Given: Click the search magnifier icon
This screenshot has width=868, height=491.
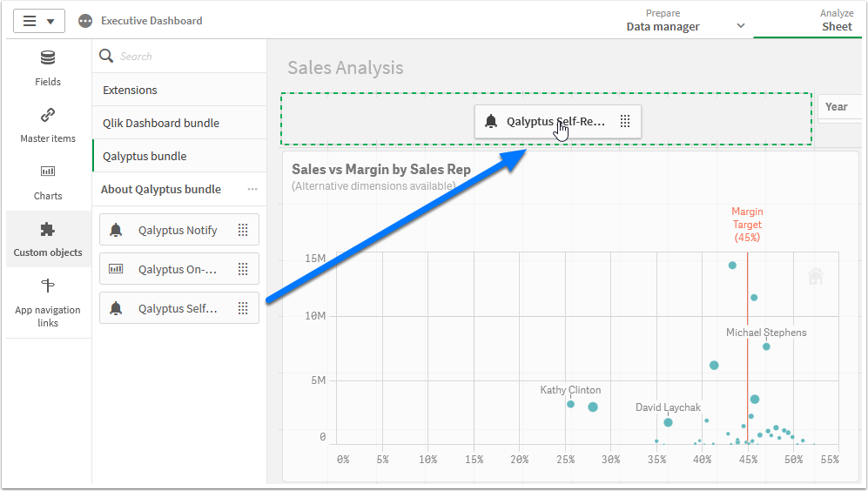Looking at the screenshot, I should pos(107,57).
